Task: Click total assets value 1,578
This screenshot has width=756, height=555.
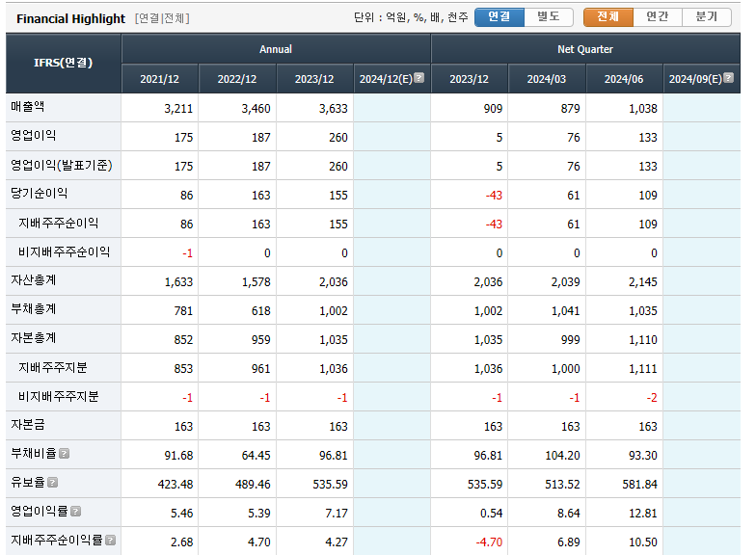Action: (x=256, y=281)
